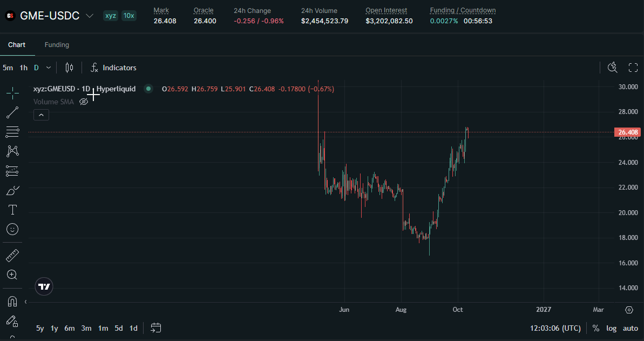
Task: Toggle log scale mode
Action: click(611, 328)
